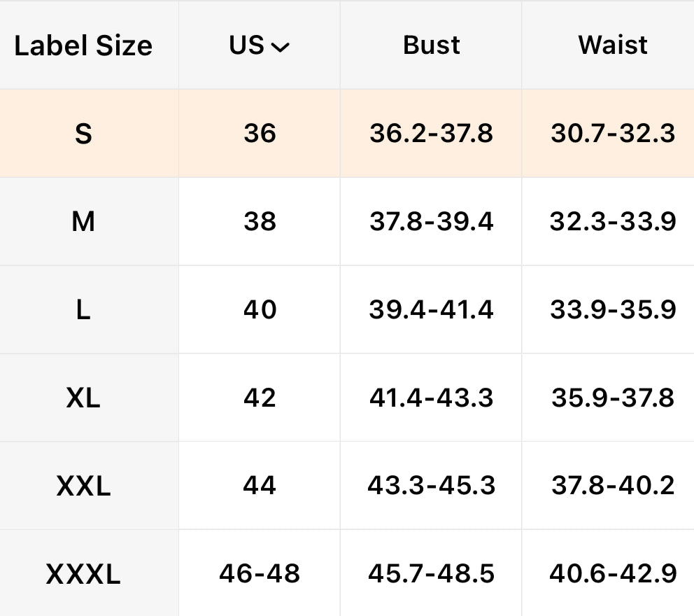Choose the M label size row
Viewport: 694px width, 616px height.
[x=83, y=222]
